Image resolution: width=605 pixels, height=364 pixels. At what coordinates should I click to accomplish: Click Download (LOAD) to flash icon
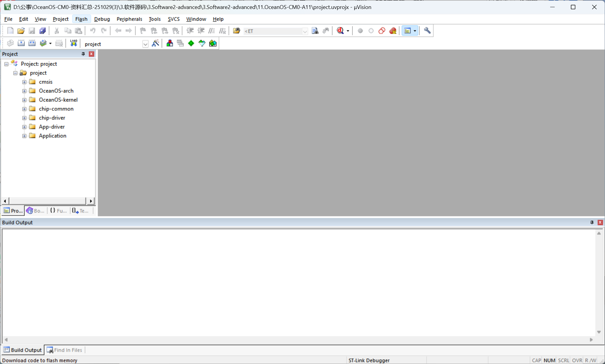(x=73, y=43)
